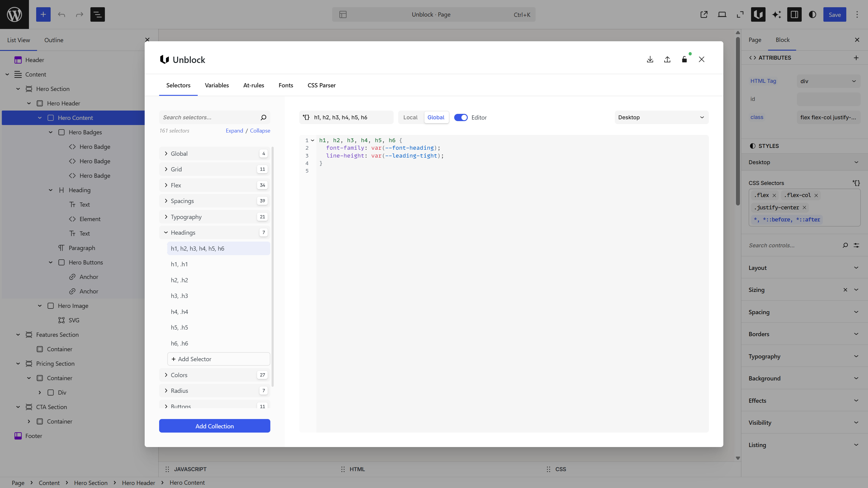Toggle the Editor switch on
This screenshot has width=868, height=488.
461,117
